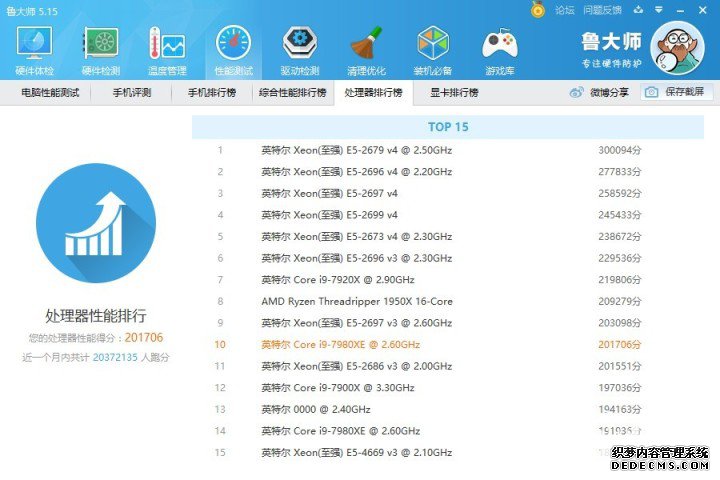Screen dimensions: 720x480
Task: Click the 20372135 participant count
Action: 115,357
